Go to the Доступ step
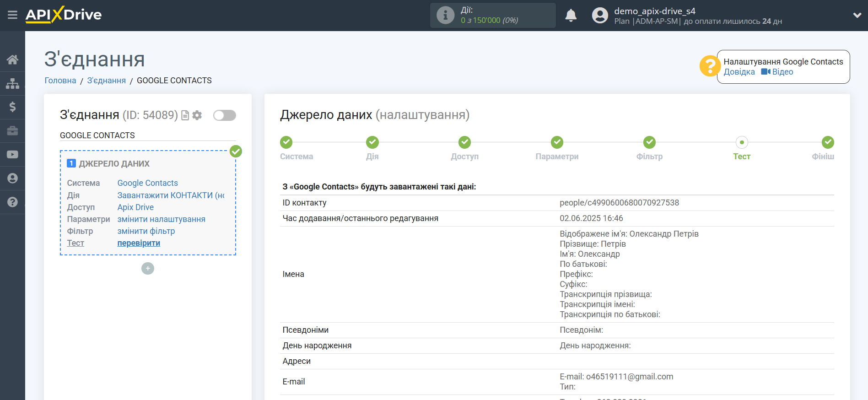The width and height of the screenshot is (868, 400). pos(465,142)
